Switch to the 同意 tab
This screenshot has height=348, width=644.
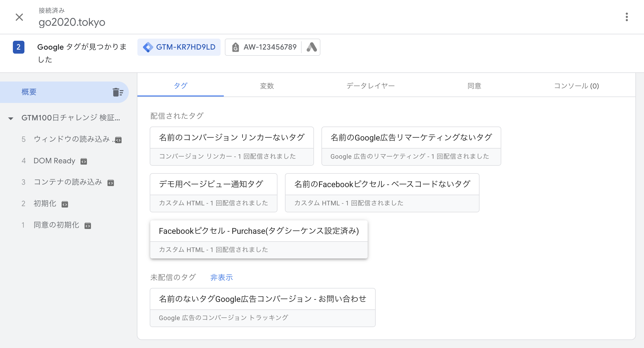474,86
